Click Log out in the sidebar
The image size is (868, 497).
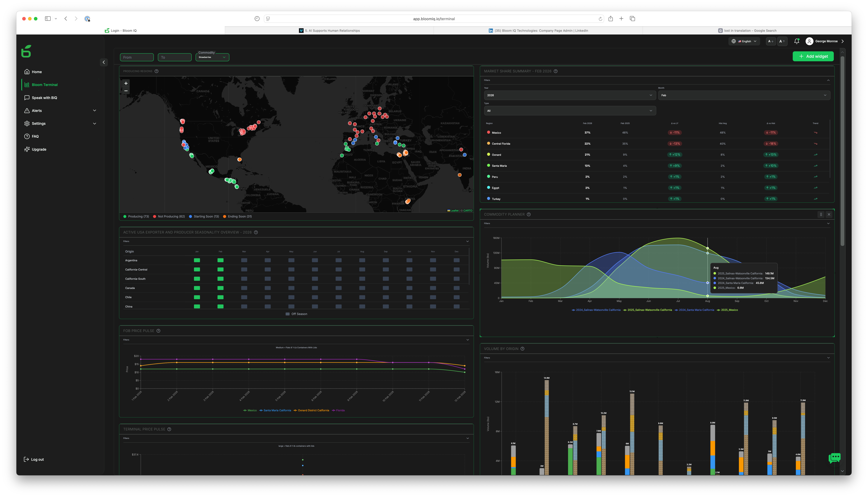pos(34,459)
